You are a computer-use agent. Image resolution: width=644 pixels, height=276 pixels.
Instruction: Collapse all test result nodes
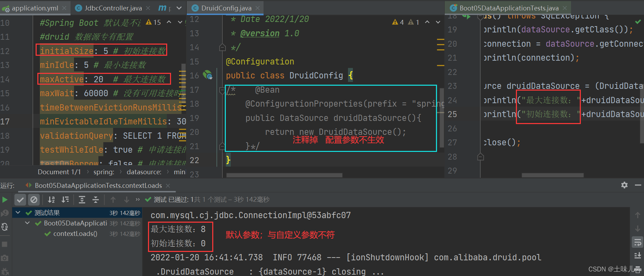[96, 200]
